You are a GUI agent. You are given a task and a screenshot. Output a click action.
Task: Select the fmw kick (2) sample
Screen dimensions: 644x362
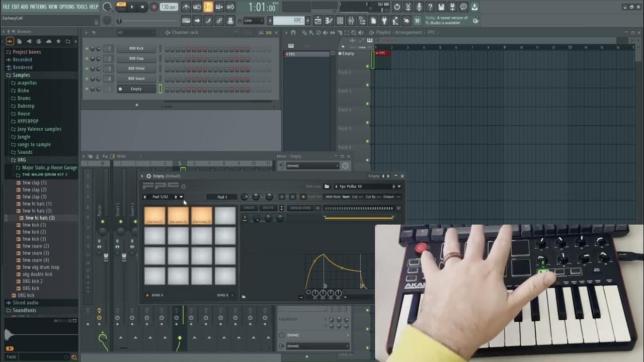(x=34, y=232)
